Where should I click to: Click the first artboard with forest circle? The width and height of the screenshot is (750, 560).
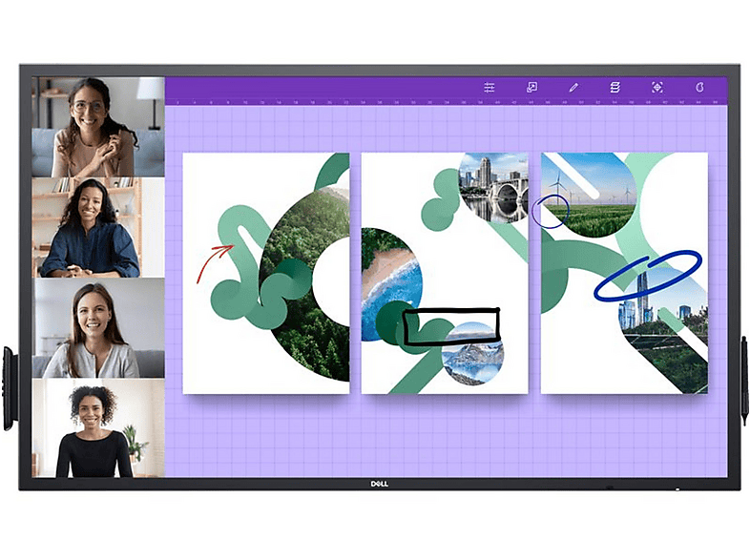coord(266,273)
